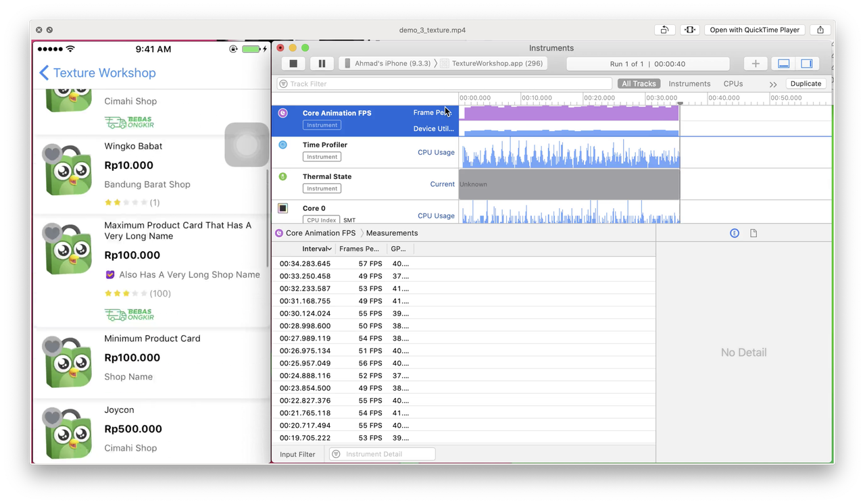This screenshot has width=865, height=504.
Task: Switch to the CPUs track tab
Action: [733, 84]
